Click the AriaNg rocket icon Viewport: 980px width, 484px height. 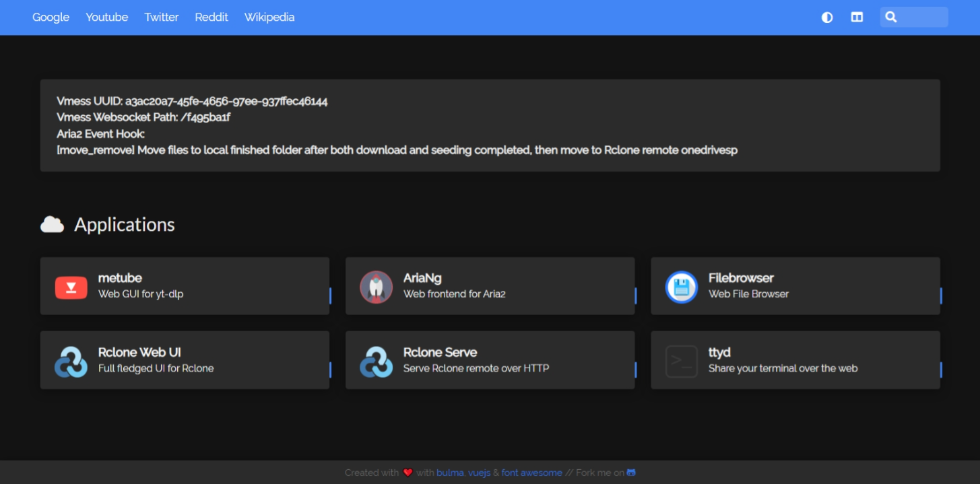click(x=377, y=287)
